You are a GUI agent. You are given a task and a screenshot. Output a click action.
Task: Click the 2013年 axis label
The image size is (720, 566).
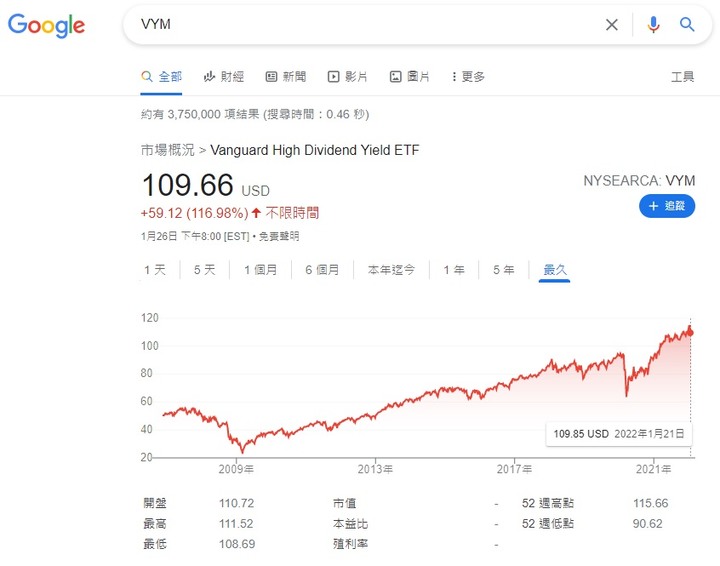pos(375,469)
